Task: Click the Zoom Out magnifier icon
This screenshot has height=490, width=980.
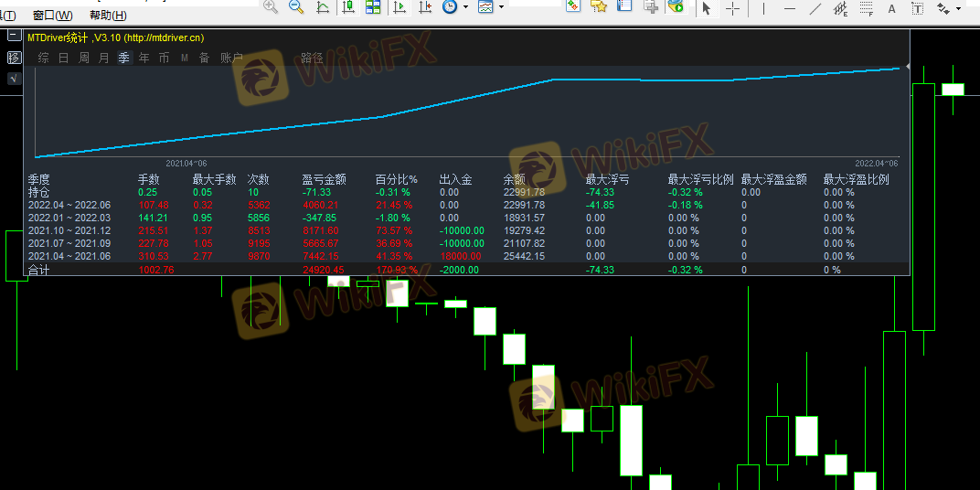Action: pos(295,7)
